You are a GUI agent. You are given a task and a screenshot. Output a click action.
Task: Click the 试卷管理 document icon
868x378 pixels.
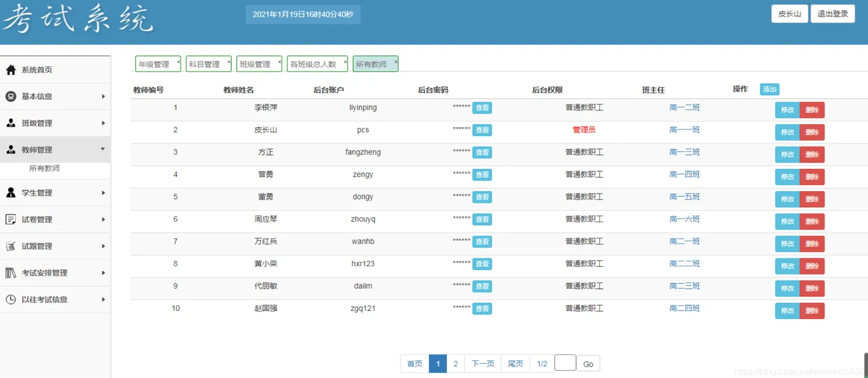(11, 219)
